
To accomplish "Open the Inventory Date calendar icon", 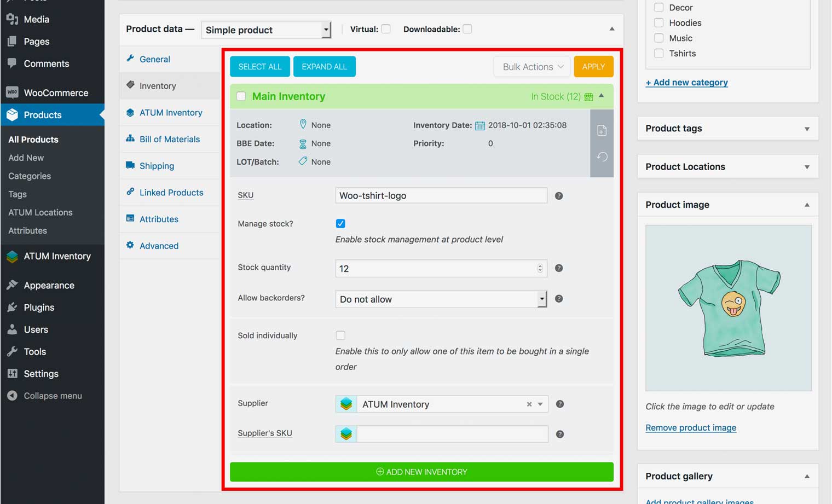I will point(479,125).
